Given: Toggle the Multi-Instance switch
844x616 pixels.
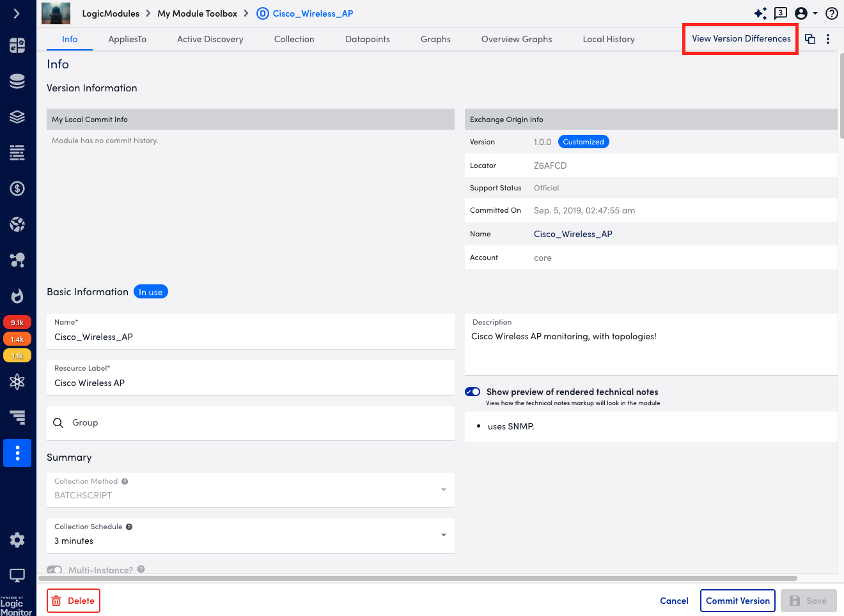Looking at the screenshot, I should [55, 569].
